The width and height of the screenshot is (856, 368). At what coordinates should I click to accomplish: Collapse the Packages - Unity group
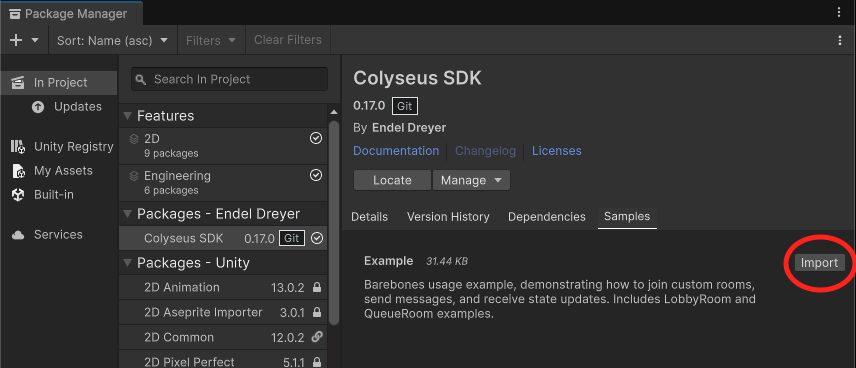click(127, 263)
